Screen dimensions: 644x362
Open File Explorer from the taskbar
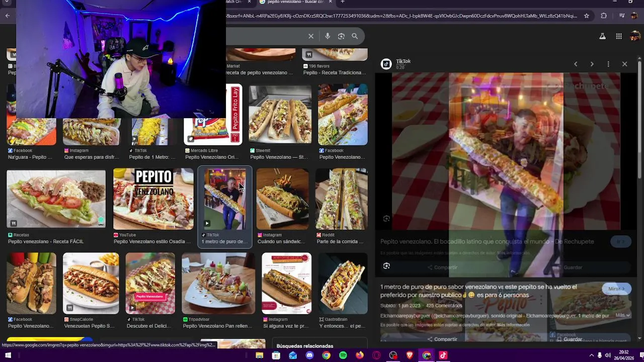coord(259,355)
